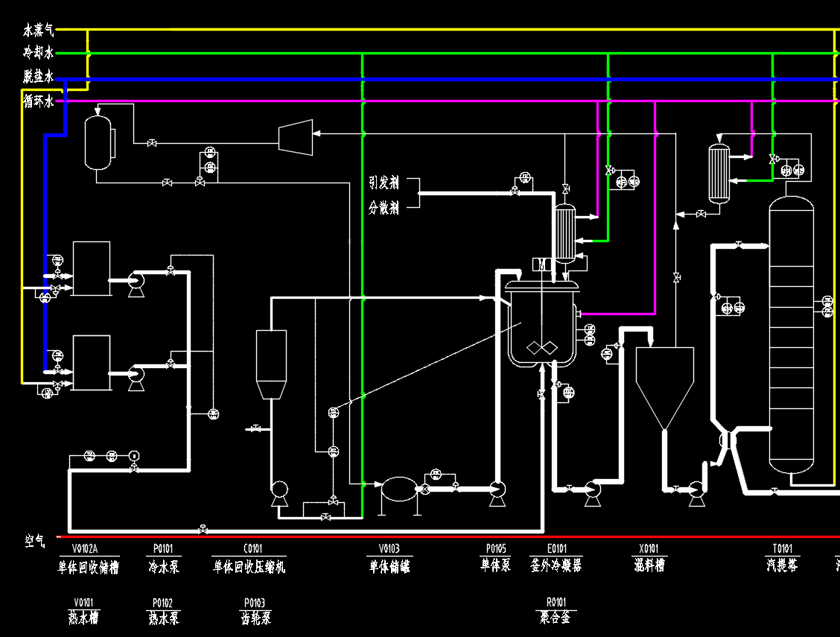This screenshot has height=637, width=840.
Task: Click the 引发剂 inlet label
Action: (384, 183)
